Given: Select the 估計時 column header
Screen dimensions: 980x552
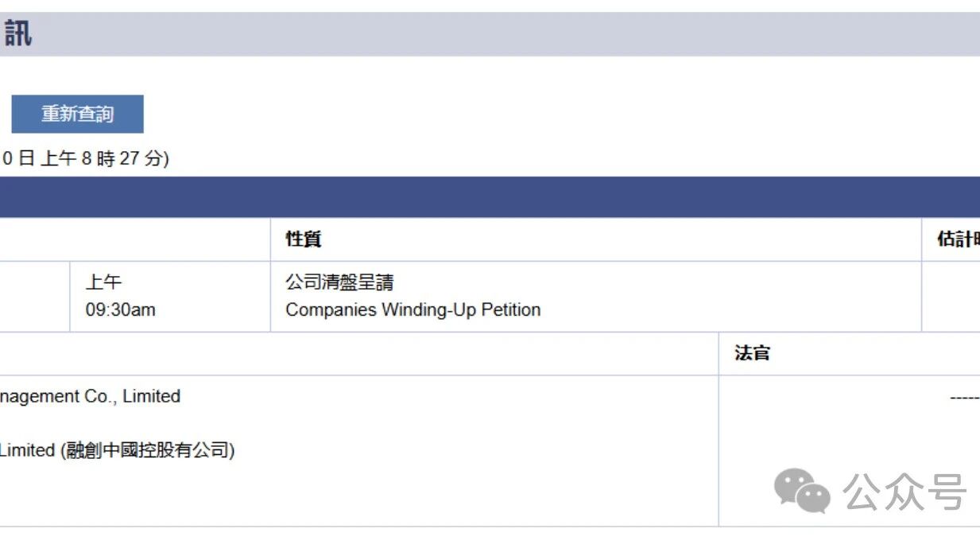Looking at the screenshot, I should 958,239.
